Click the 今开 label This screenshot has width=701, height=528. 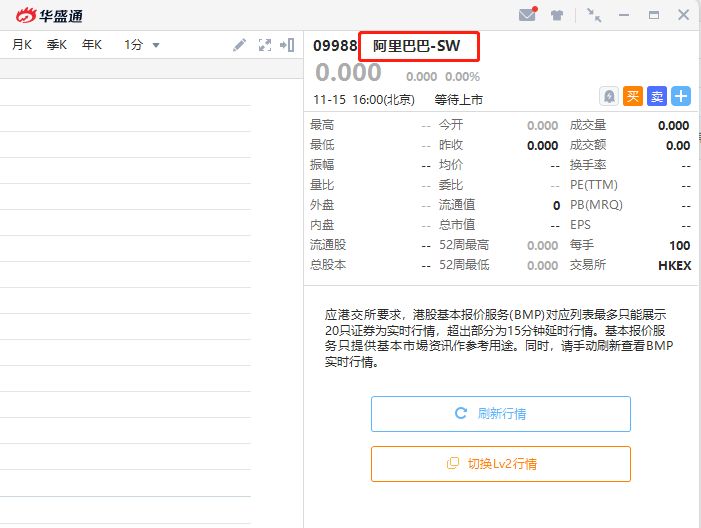(x=451, y=125)
